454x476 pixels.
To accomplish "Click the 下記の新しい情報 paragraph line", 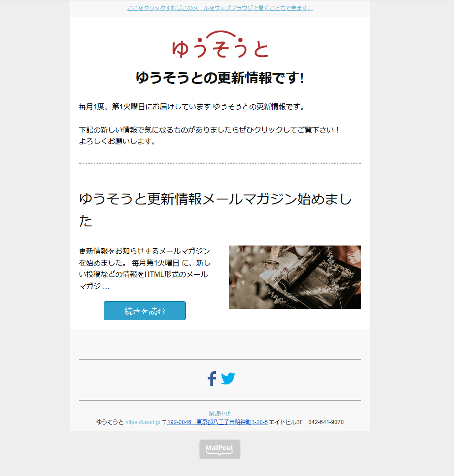I will click(209, 130).
